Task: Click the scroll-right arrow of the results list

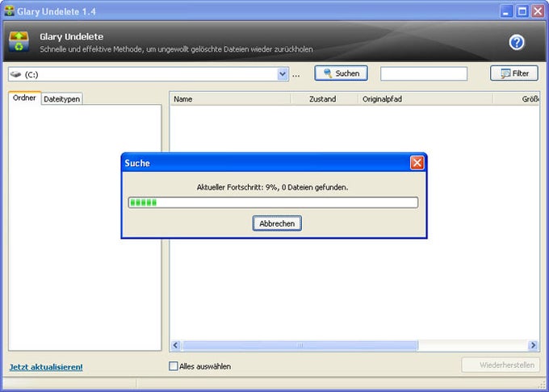Action: [533, 345]
